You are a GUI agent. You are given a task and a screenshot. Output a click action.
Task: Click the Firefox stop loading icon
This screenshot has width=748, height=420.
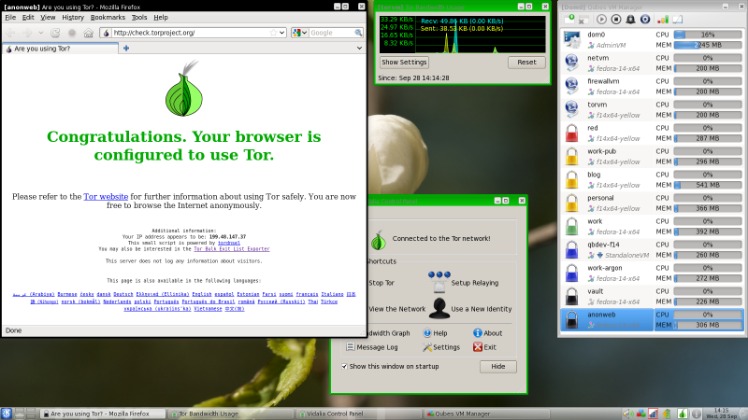click(x=72, y=33)
